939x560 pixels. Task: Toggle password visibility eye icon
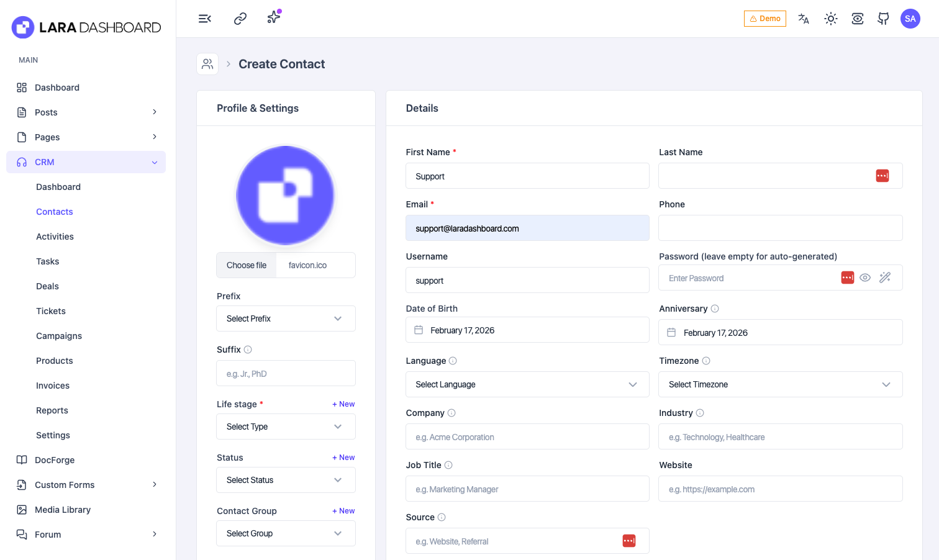coord(865,278)
